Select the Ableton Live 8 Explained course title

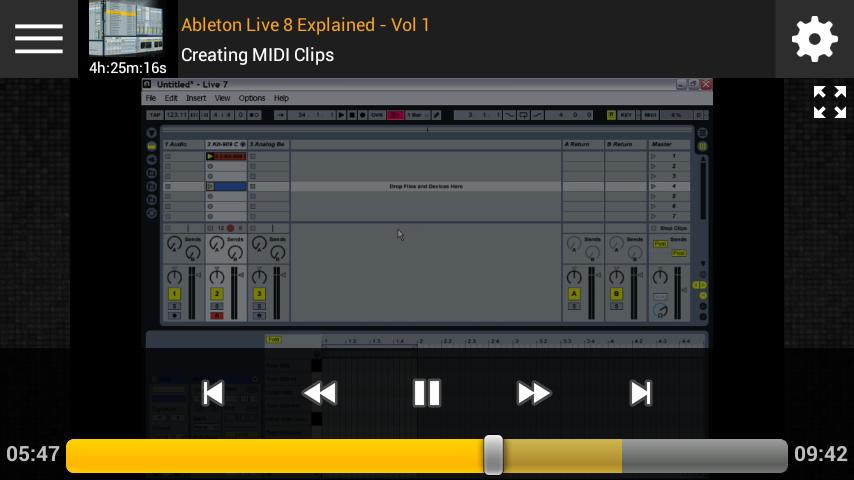pos(305,25)
